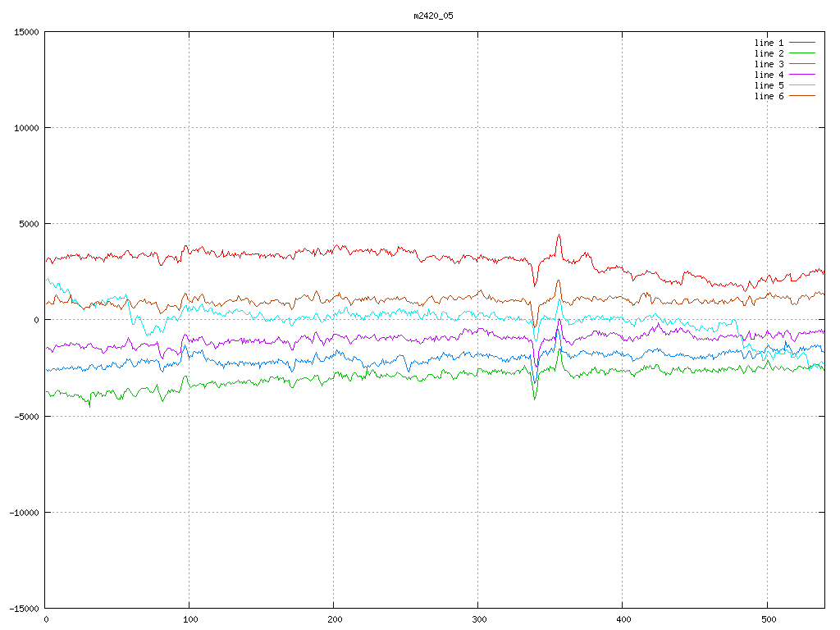Click the y-axis label -10000
The width and height of the screenshot is (840, 630).
coord(24,513)
